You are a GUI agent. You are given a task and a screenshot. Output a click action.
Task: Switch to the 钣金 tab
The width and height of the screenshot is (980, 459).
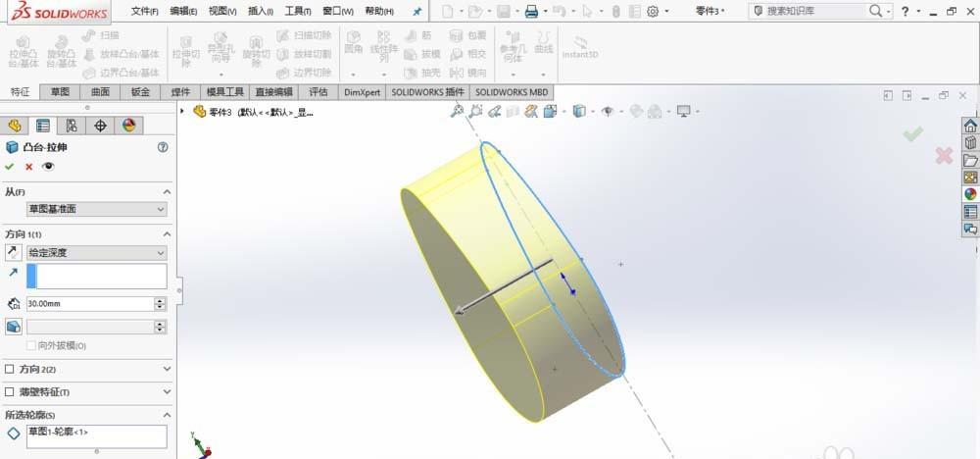tap(140, 92)
